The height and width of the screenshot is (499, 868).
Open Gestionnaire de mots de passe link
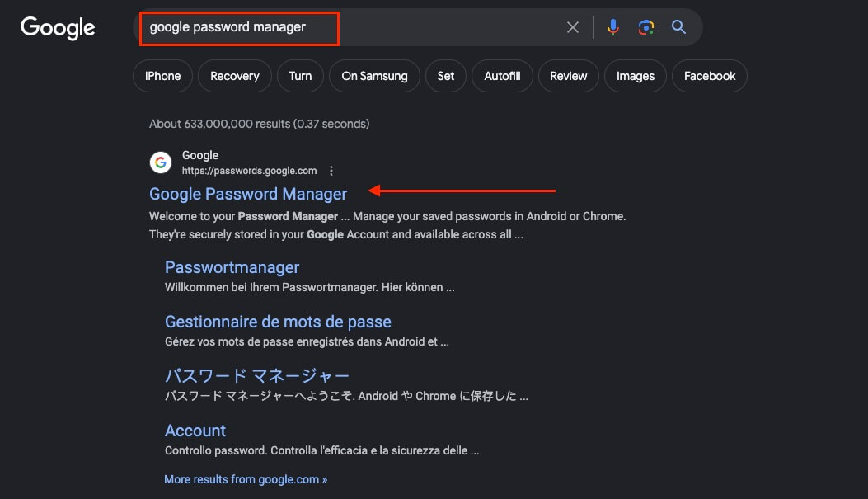(x=278, y=322)
